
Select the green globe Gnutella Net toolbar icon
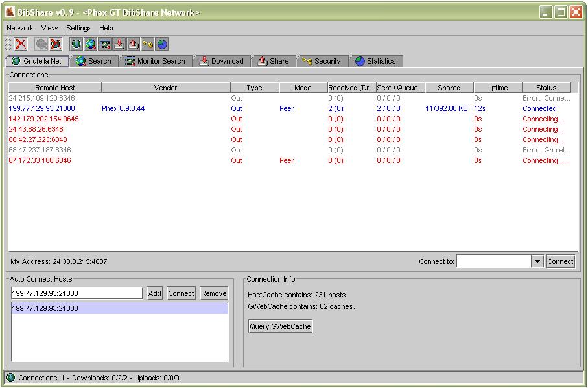point(77,44)
